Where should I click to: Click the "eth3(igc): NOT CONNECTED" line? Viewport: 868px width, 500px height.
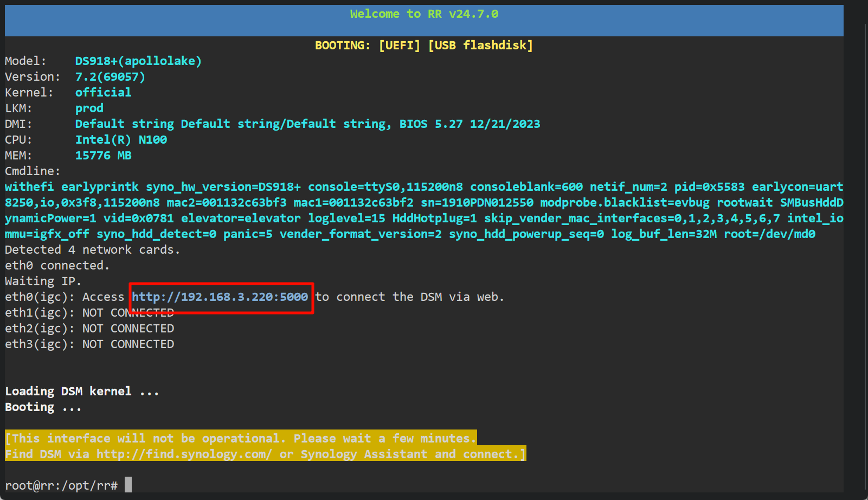click(89, 344)
